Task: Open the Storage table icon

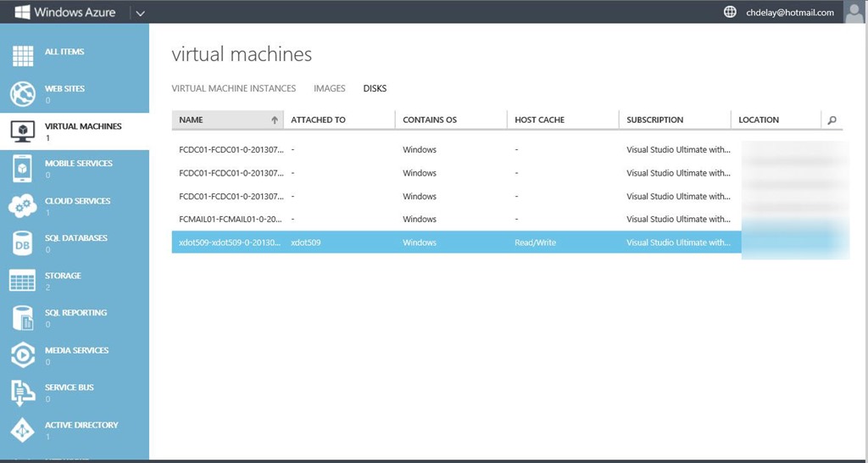Action: 23,280
